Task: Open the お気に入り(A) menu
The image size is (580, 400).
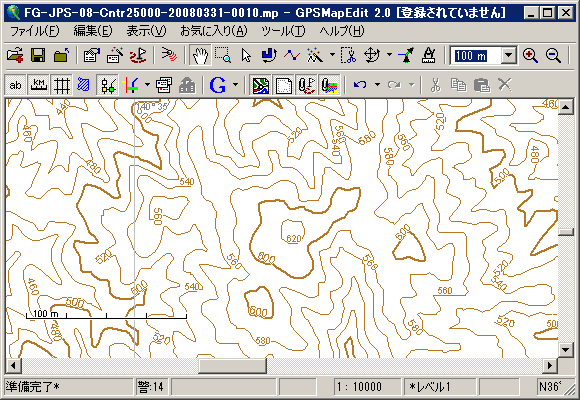Action: [x=213, y=31]
